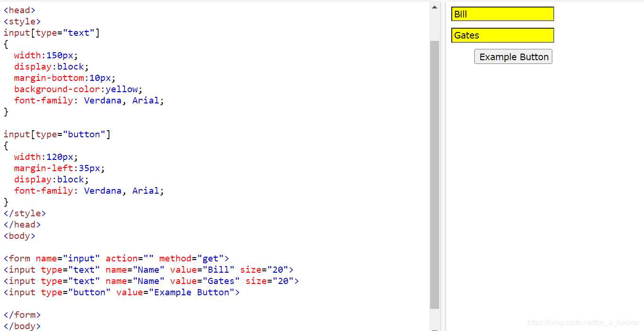Click the input line with value="Bill"
This screenshot has width=644, height=331.
click(149, 270)
